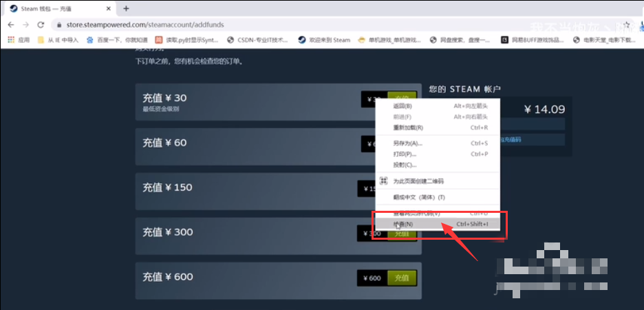Click the ￥600 price box
The width and height of the screenshot is (644, 310).
coord(372,278)
